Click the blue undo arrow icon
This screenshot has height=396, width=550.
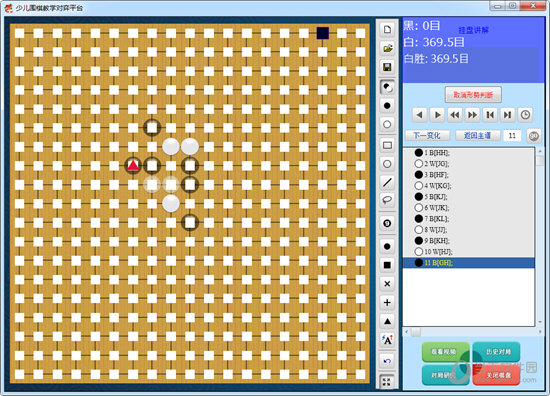point(387,361)
